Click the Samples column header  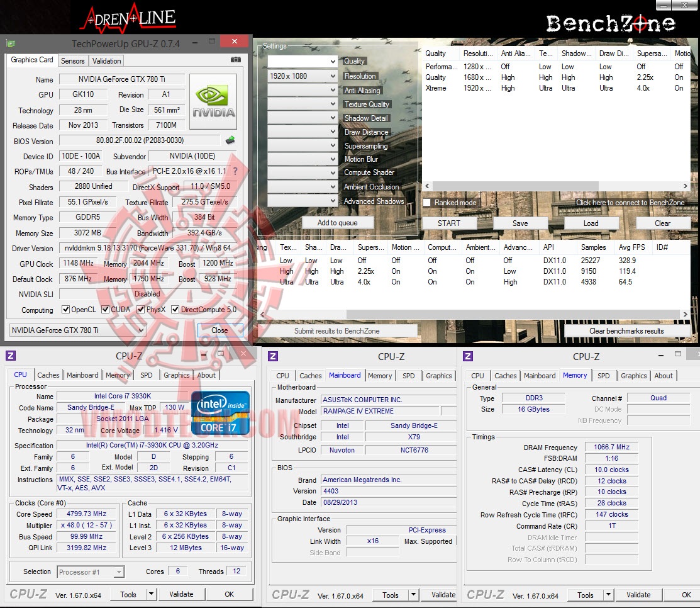pos(593,247)
